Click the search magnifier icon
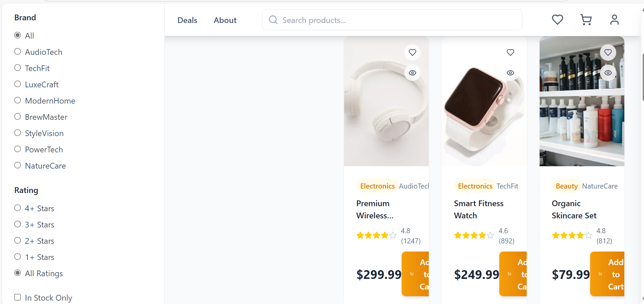 273,20
